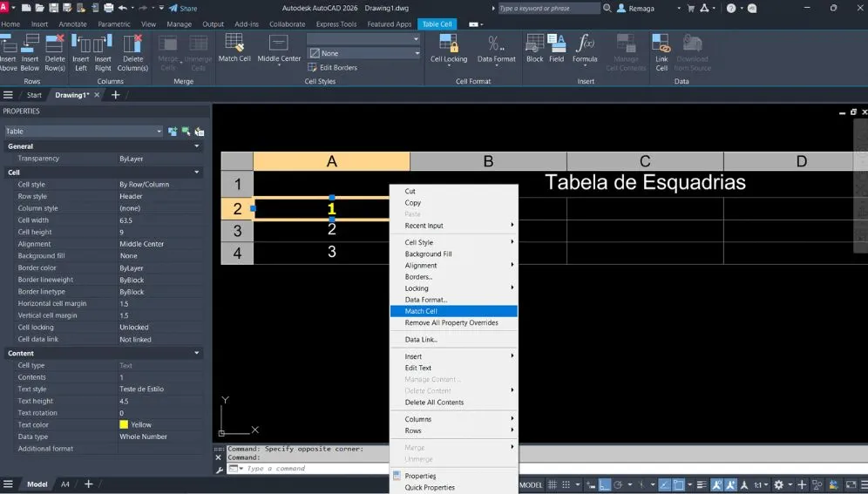Viewport: 868px width, 494px height.
Task: Switch to the A4 layout tab
Action: point(64,484)
